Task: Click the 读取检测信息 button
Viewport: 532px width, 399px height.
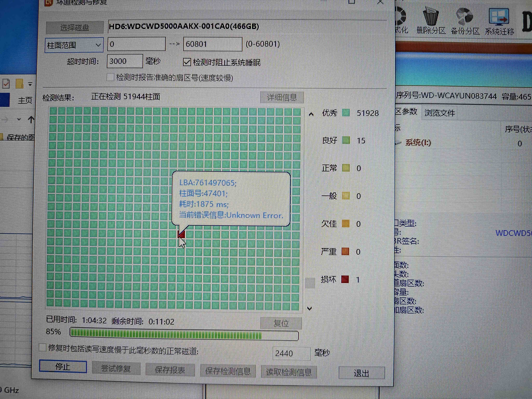Action: [x=289, y=372]
